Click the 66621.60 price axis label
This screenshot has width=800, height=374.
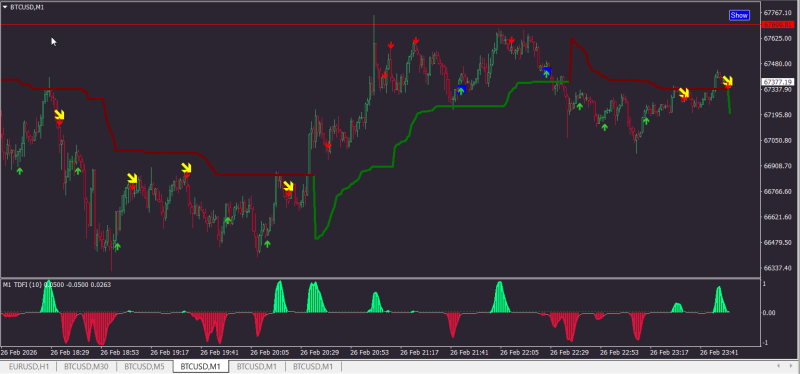click(778, 217)
